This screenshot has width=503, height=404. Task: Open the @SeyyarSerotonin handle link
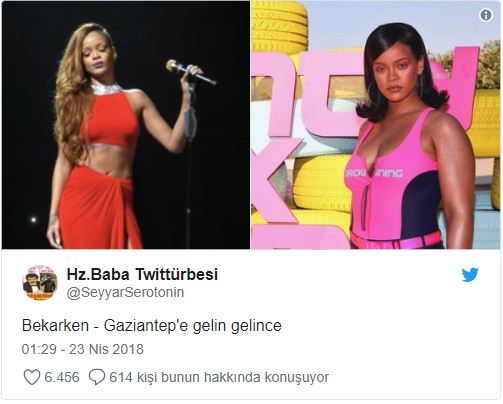[x=125, y=292]
